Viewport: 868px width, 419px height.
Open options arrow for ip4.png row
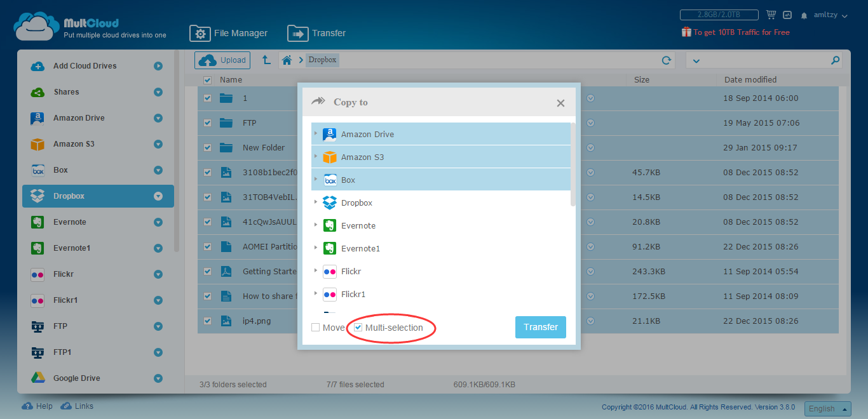tap(590, 321)
